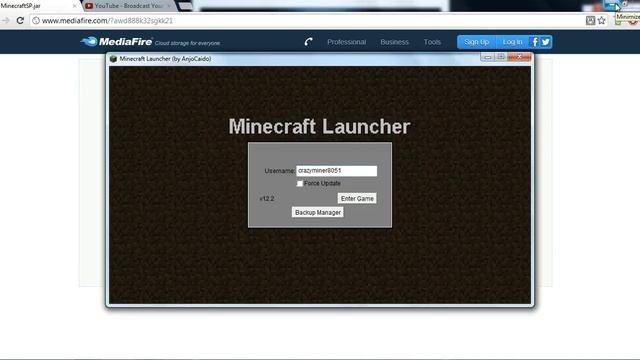Click the save-page icon beside the star

(x=590, y=20)
